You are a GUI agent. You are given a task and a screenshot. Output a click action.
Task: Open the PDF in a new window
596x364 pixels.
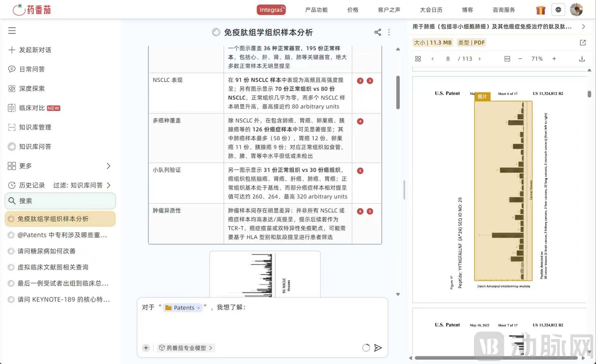tap(583, 43)
